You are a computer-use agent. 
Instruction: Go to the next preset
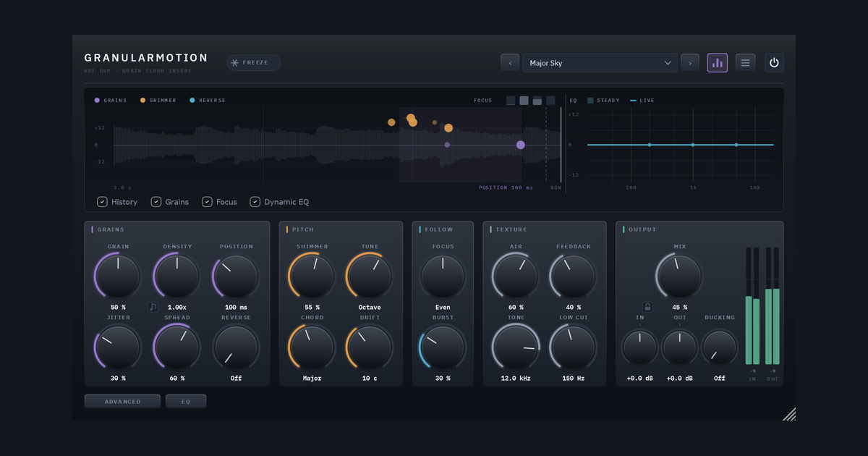point(690,63)
